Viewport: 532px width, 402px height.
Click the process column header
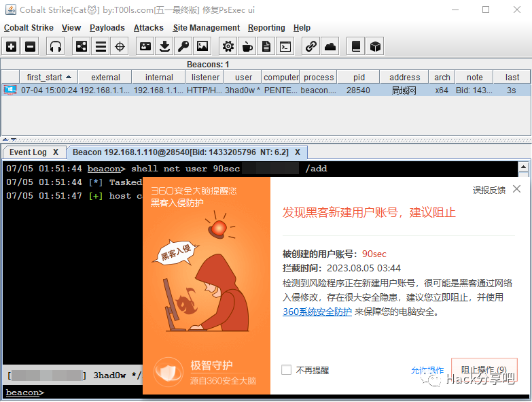319,78
